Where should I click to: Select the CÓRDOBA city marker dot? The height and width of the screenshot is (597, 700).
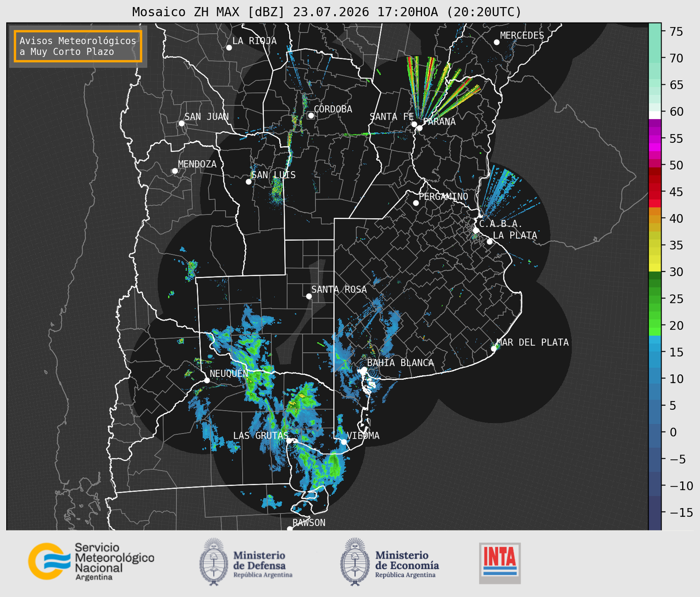311,115
